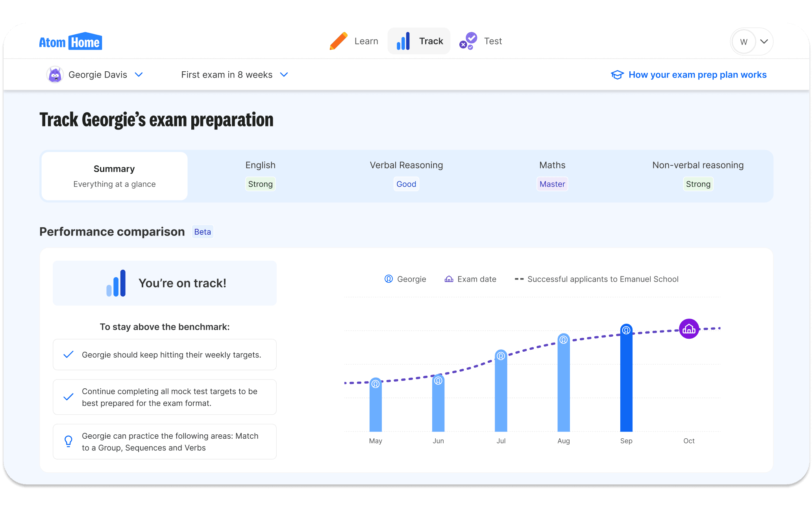Viewport: 812px width, 508px height.
Task: Click Georgie's purple monster avatar
Action: coord(55,75)
